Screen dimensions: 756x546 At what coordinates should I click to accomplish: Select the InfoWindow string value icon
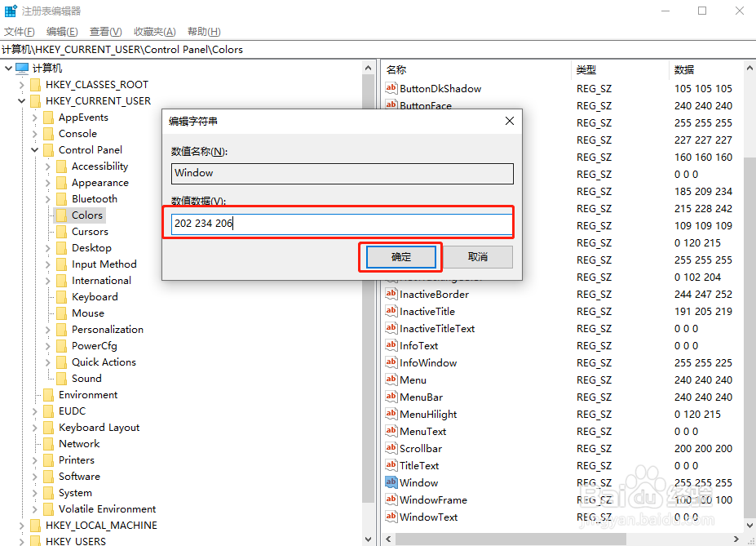391,362
